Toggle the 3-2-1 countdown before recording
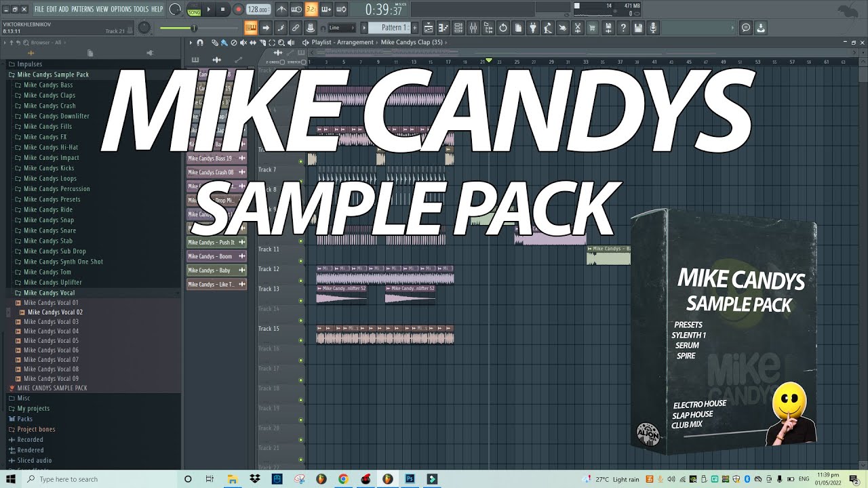 click(311, 9)
